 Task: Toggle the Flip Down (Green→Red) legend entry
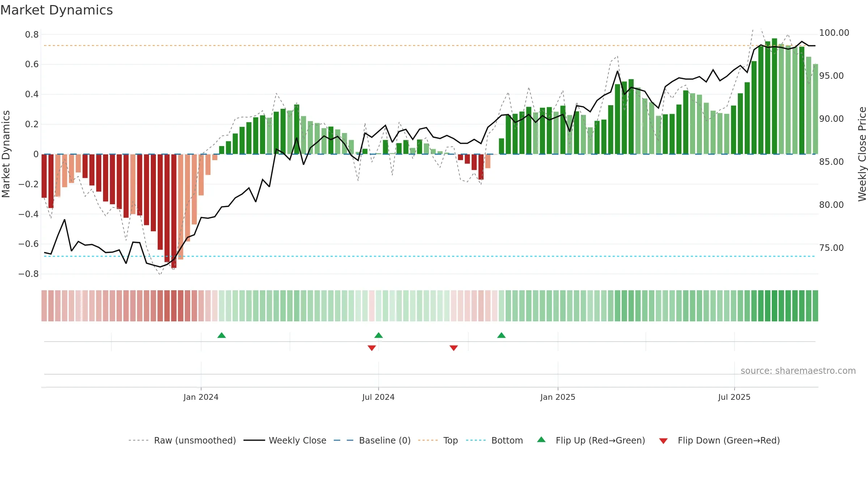[719, 440]
